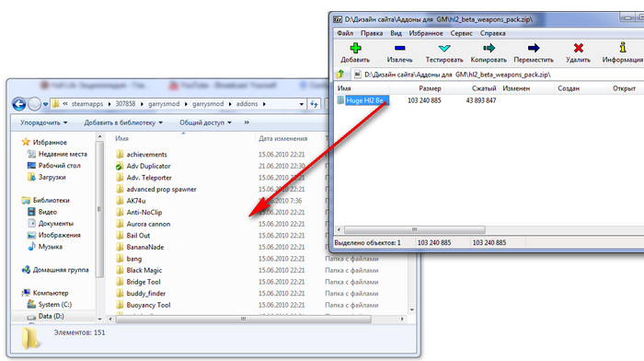Open the Файл menu in 7-Zip

345,33
